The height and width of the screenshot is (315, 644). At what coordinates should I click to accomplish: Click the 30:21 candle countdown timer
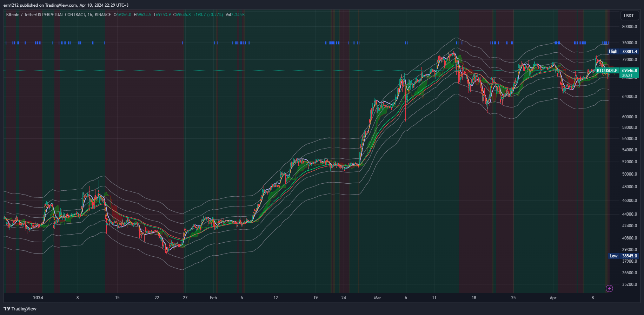[627, 76]
